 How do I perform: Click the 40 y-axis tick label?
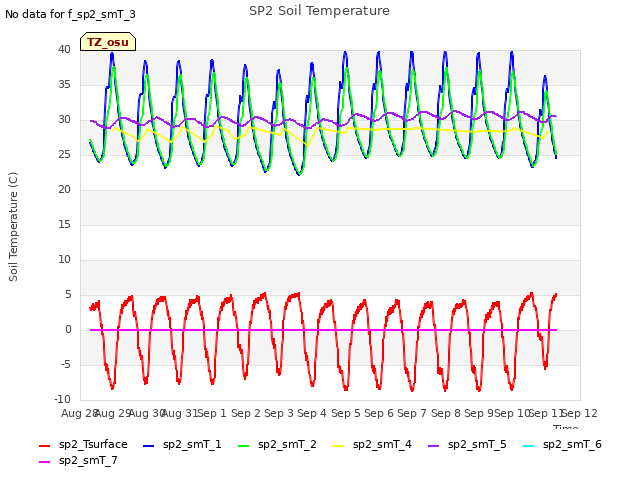[64, 49]
